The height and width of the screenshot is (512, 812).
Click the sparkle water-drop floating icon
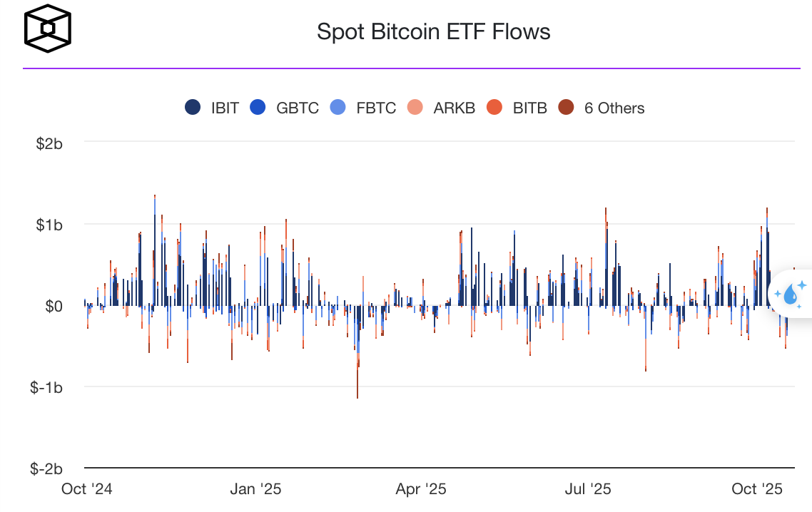pos(790,294)
